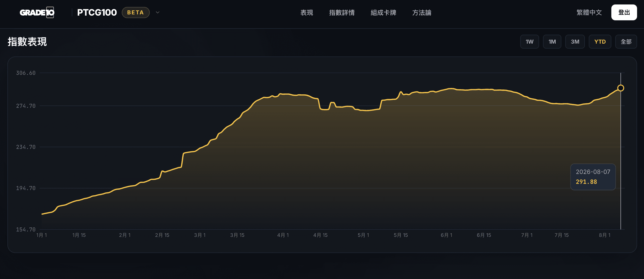Click the 234.70 y-axis label
The width and height of the screenshot is (644, 279).
26,147
